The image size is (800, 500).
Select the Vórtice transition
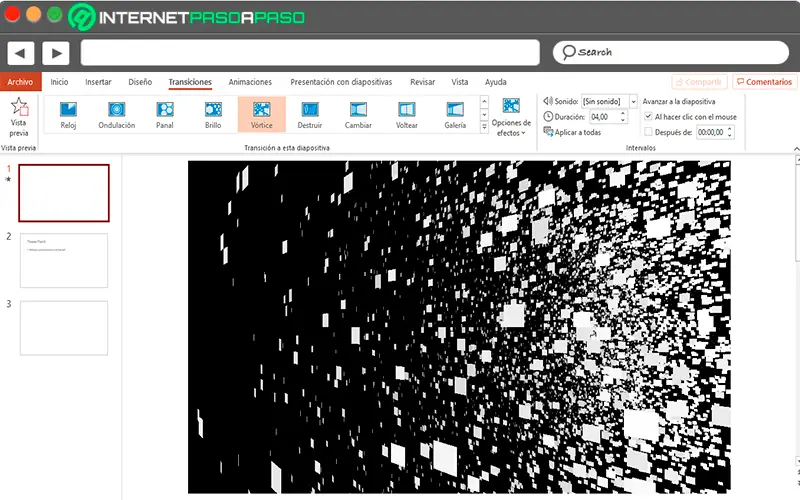[x=261, y=115]
